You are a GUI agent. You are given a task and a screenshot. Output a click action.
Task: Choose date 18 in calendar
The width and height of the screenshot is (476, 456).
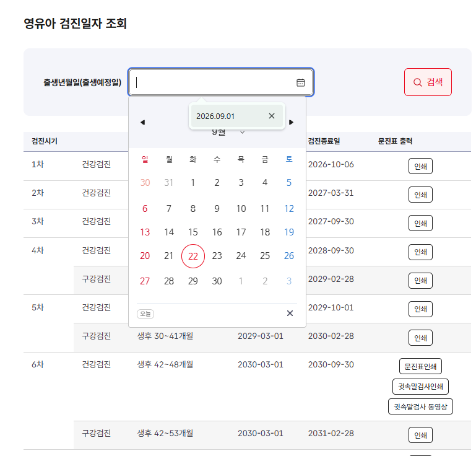pyautogui.click(x=265, y=232)
